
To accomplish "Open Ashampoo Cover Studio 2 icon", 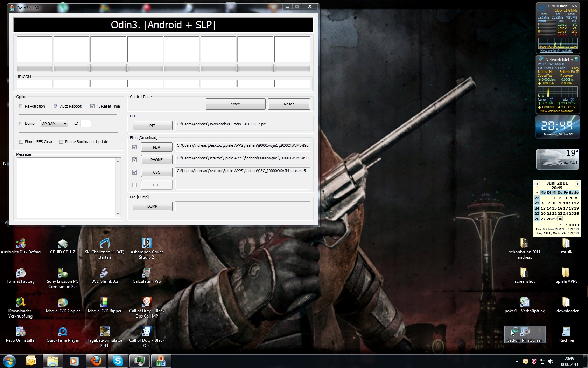I will 147,248.
